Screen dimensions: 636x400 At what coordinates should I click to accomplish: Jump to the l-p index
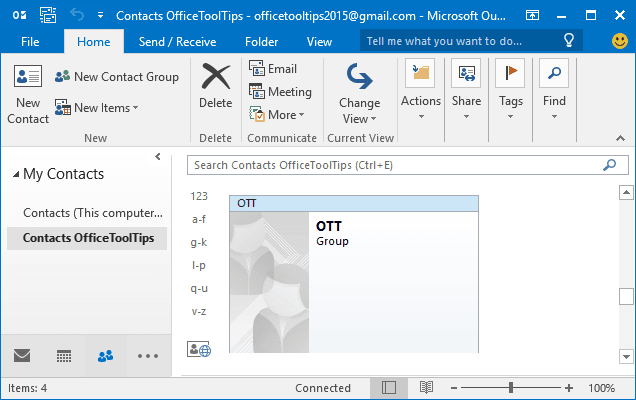[x=199, y=266]
